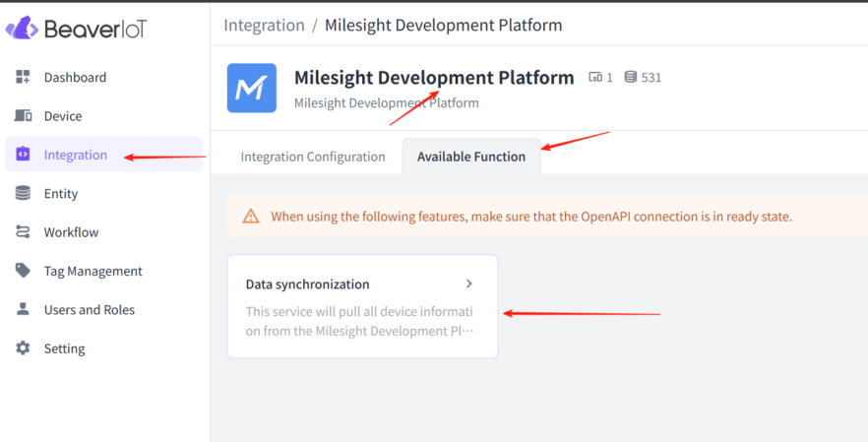Click the Integration code icon
868x442 pixels.
tap(23, 155)
